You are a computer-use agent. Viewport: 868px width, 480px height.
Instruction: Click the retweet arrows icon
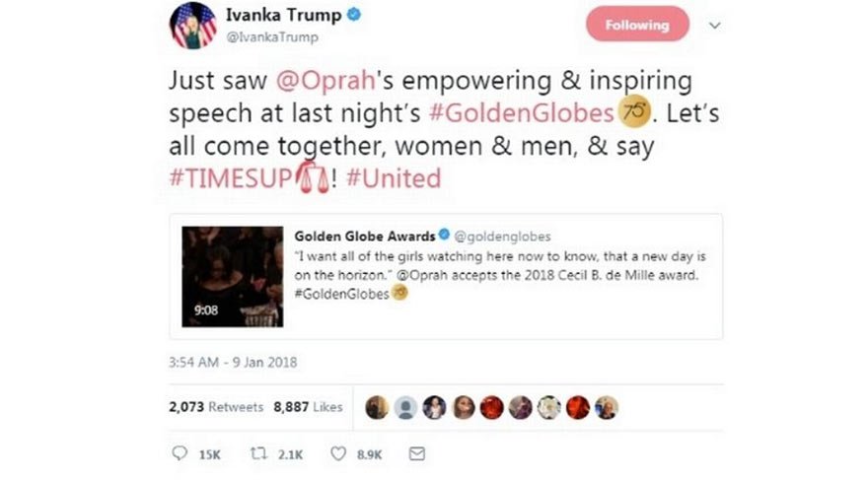point(258,453)
